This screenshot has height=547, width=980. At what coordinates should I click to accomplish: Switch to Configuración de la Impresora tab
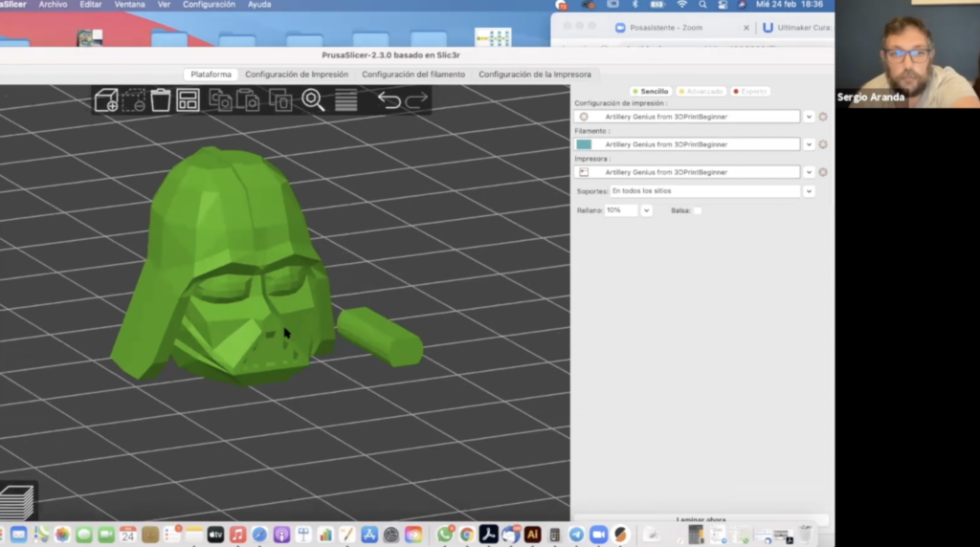tap(534, 75)
